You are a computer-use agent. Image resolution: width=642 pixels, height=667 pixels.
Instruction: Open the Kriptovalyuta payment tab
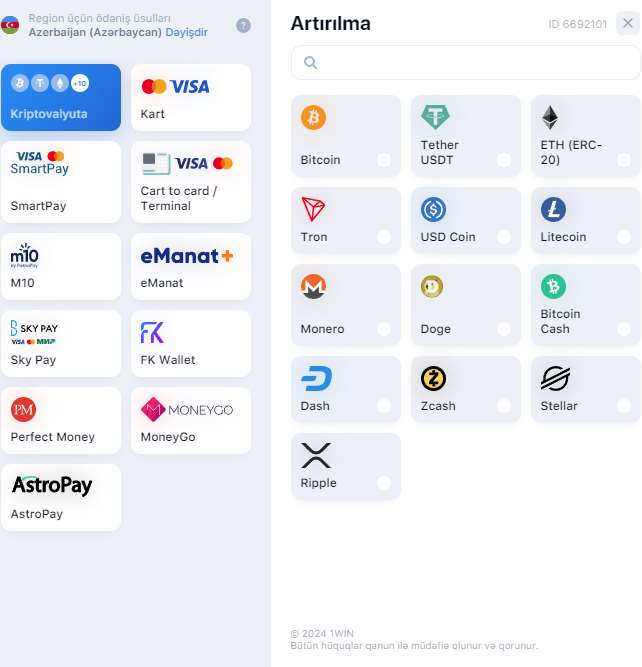[61, 97]
